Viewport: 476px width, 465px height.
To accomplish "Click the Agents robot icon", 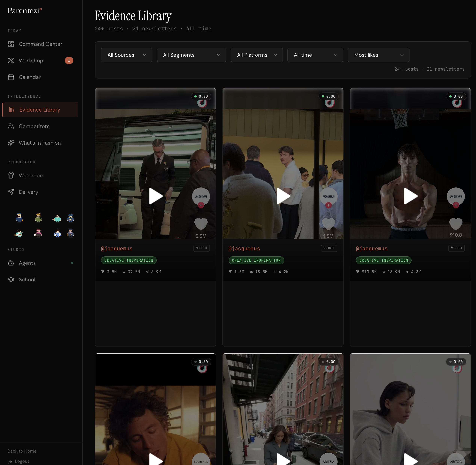I will (x=11, y=263).
